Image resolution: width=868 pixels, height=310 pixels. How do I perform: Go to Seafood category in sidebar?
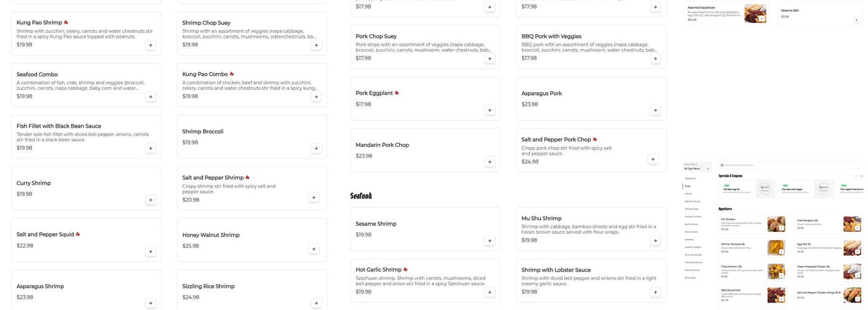pos(689,239)
